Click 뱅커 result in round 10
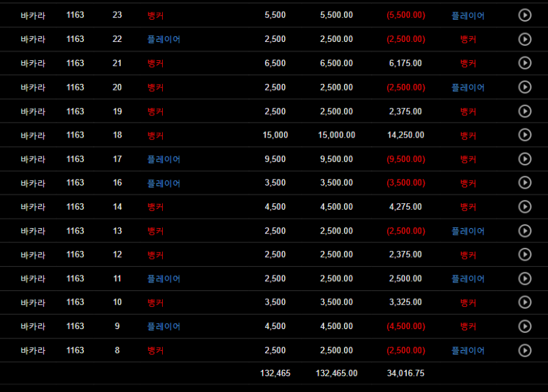 (x=469, y=303)
